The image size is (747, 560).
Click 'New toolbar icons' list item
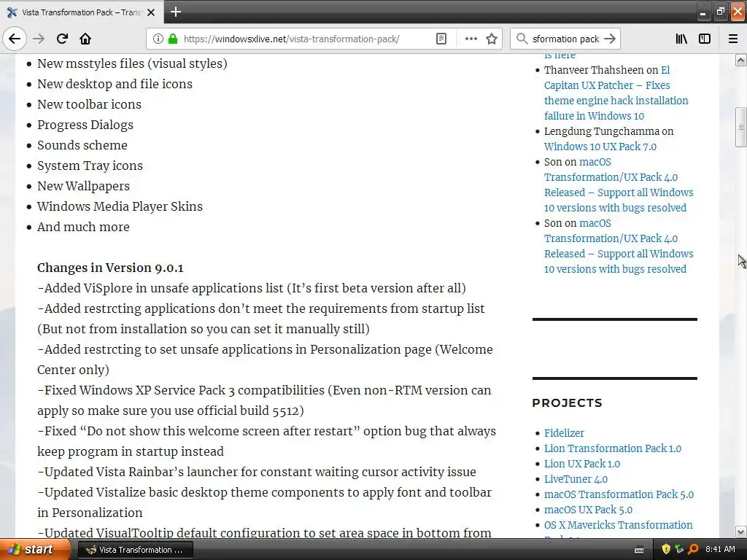[x=89, y=104]
